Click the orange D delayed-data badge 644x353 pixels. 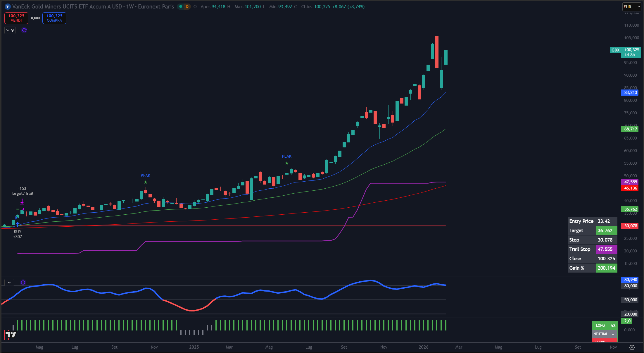pos(187,6)
